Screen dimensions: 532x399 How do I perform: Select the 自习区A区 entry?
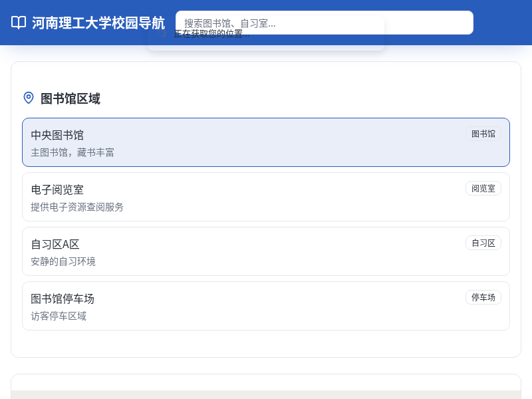(266, 251)
